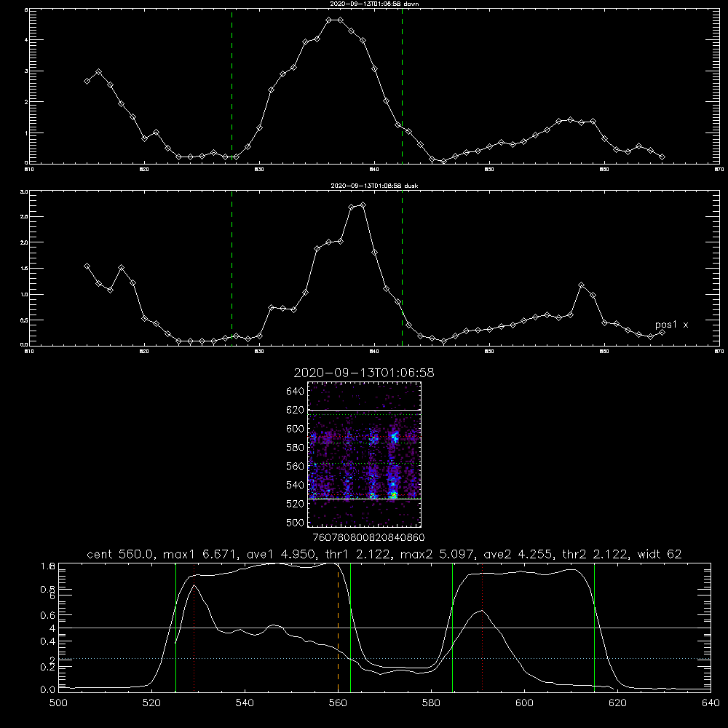Click the red dotted peak line near 529
728x728 pixels.
[x=194, y=628]
